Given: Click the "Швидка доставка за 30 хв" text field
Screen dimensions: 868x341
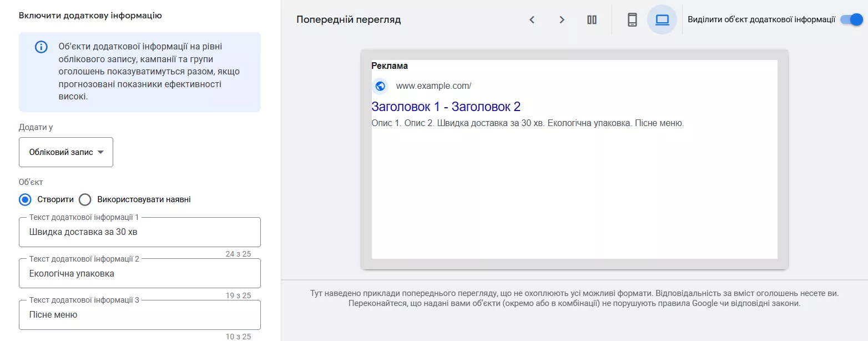Looking at the screenshot, I should tap(139, 232).
